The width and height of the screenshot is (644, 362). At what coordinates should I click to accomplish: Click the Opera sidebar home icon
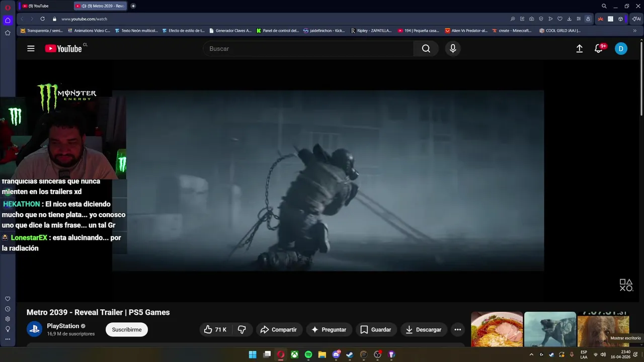[8, 21]
